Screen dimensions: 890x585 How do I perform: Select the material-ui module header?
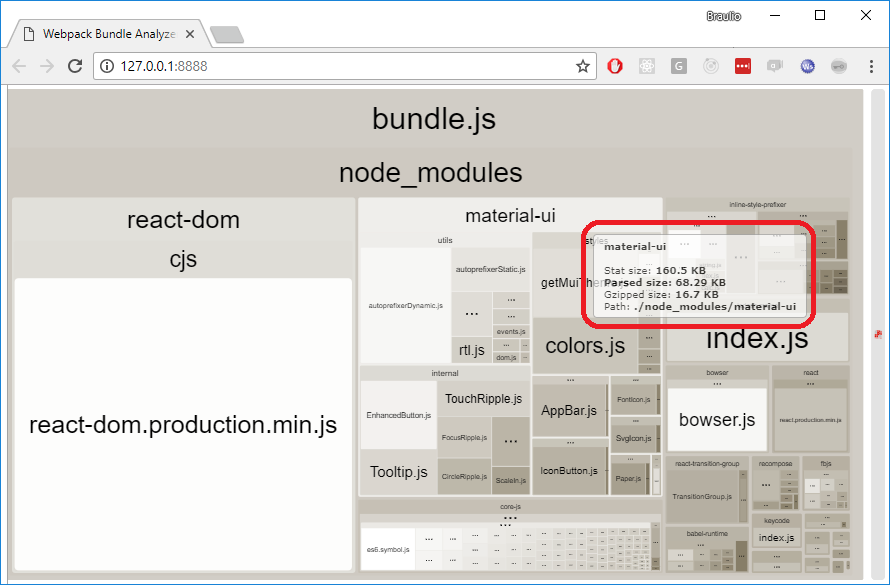click(510, 216)
